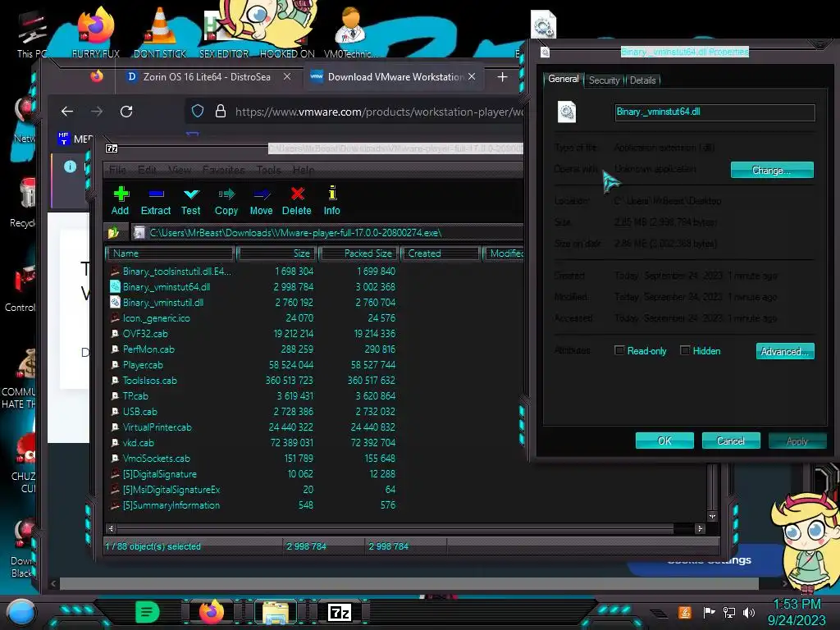The height and width of the screenshot is (630, 840).
Task: Click the Add button in 7-Zip toolbar
Action: [120, 201]
